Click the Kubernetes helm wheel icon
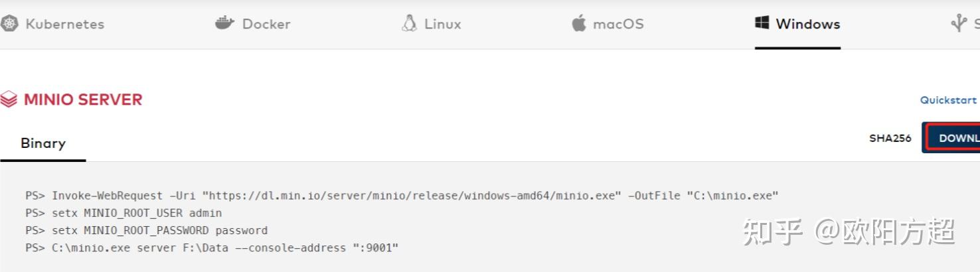The image size is (980, 272). click(9, 24)
